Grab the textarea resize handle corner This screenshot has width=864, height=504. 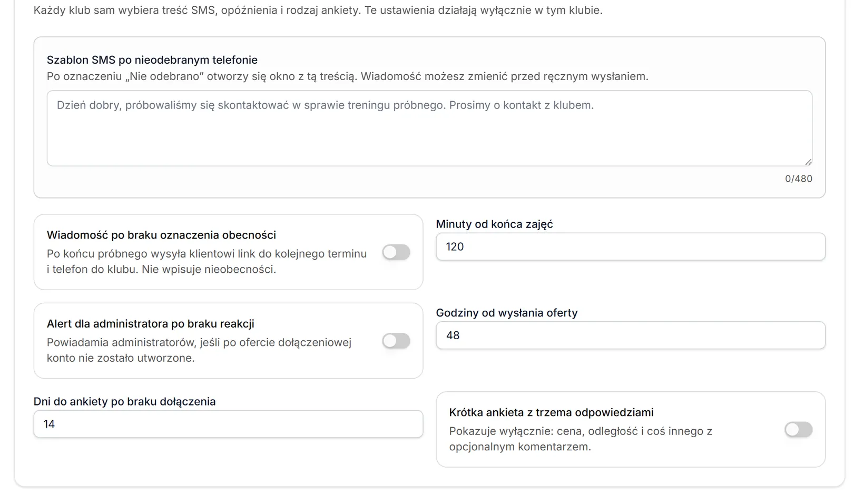click(x=808, y=162)
